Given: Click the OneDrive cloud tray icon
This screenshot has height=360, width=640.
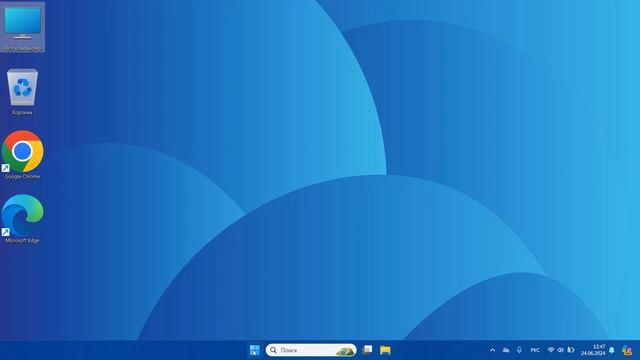Looking at the screenshot, I should (506, 350).
